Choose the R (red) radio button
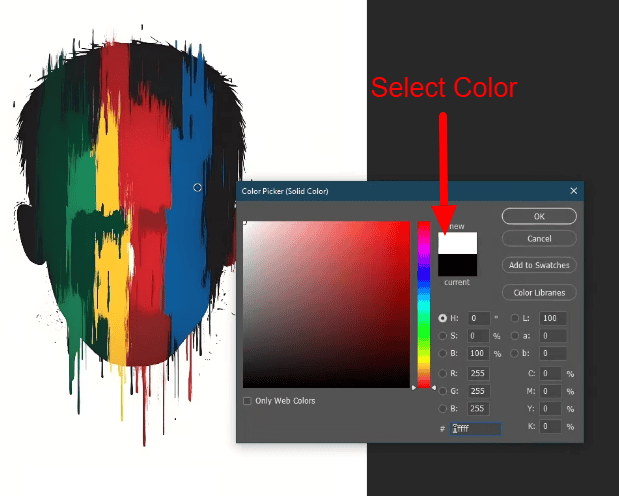The height and width of the screenshot is (496, 619). [x=443, y=372]
